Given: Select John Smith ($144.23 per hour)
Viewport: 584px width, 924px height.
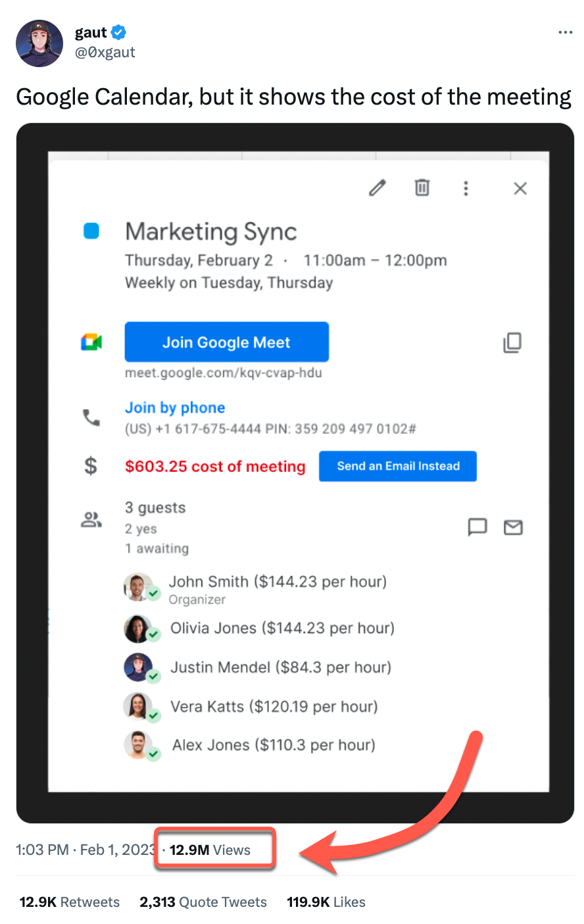Looking at the screenshot, I should tap(278, 582).
